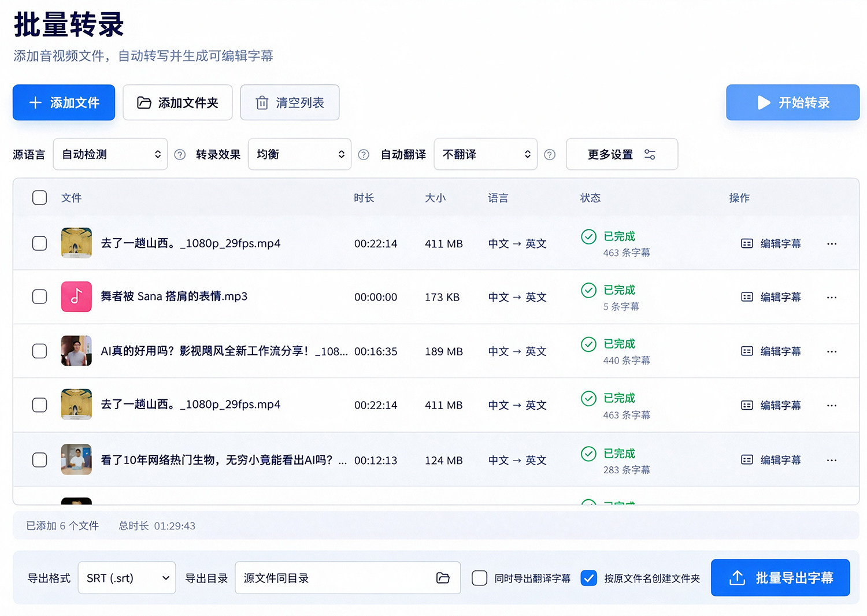The height and width of the screenshot is (616, 867).
Task: Click the completed check icon beside 440 条字幕
Action: tap(588, 344)
